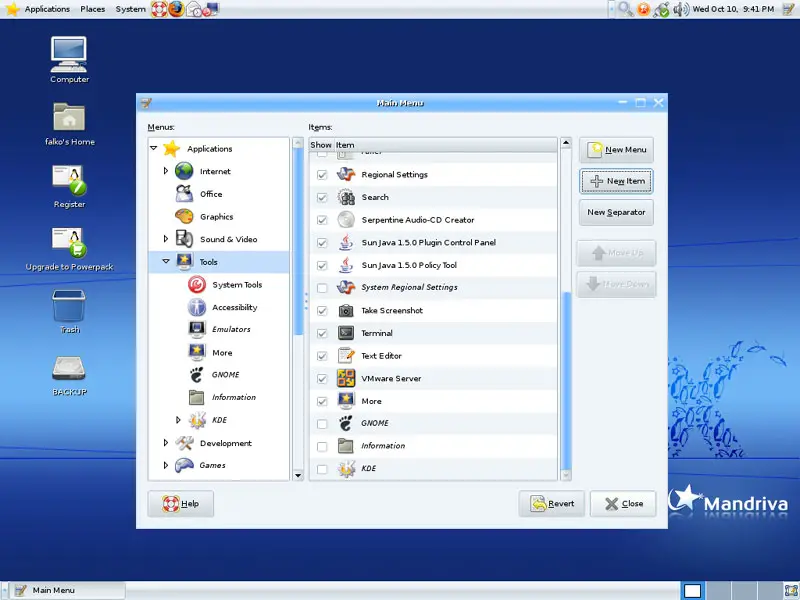The width and height of the screenshot is (800, 600).
Task: Enable the GNOME item checkbox
Action: click(x=322, y=424)
